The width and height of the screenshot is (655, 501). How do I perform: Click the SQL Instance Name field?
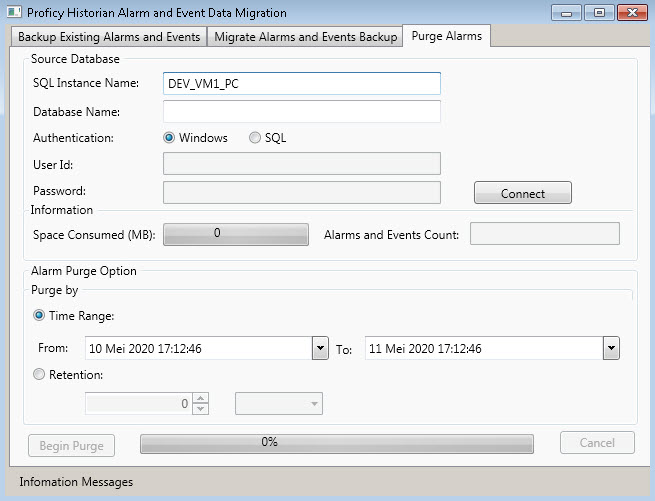(x=302, y=84)
